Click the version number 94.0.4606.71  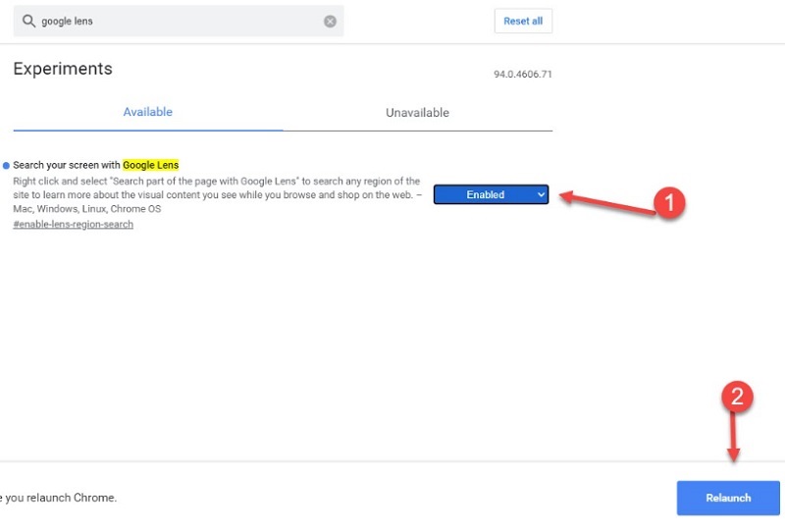[x=522, y=75]
